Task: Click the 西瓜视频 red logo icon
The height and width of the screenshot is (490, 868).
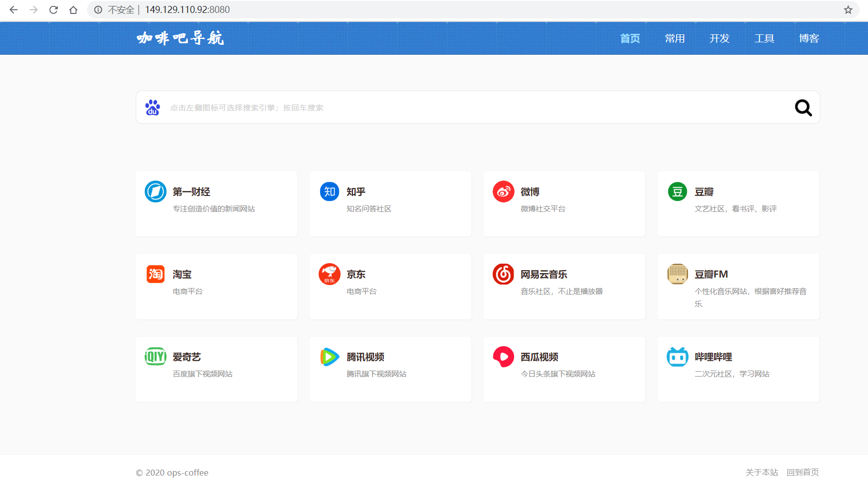Action: (x=504, y=357)
